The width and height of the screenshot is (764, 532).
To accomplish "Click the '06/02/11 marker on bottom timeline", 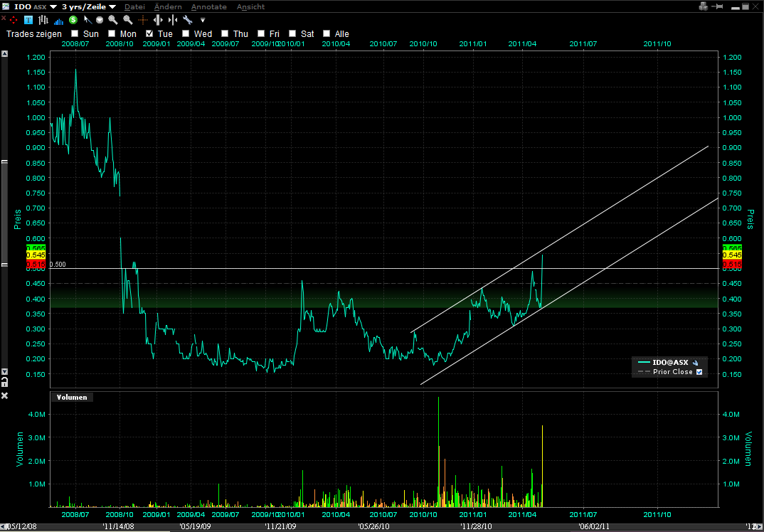I will click(x=594, y=526).
